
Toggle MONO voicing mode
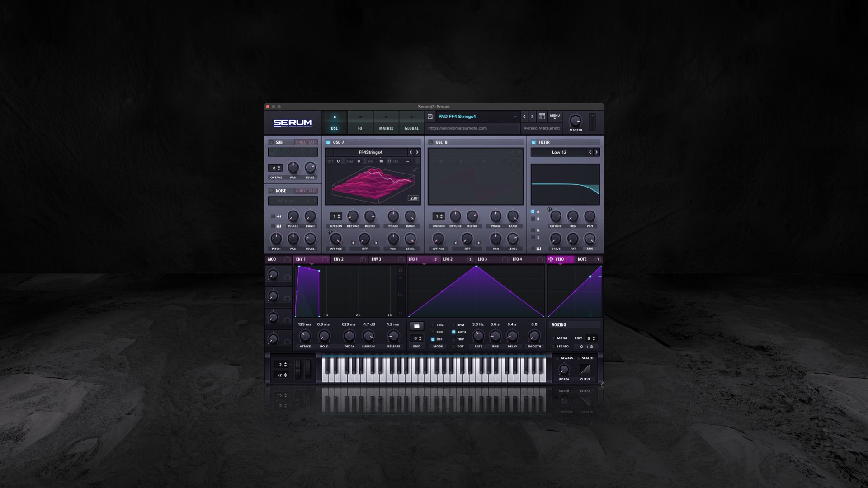(553, 338)
